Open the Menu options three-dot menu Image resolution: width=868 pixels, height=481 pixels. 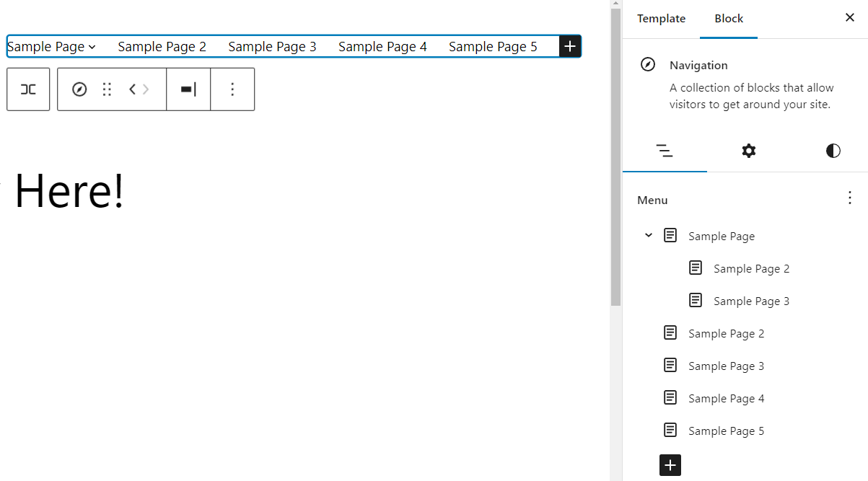849,198
